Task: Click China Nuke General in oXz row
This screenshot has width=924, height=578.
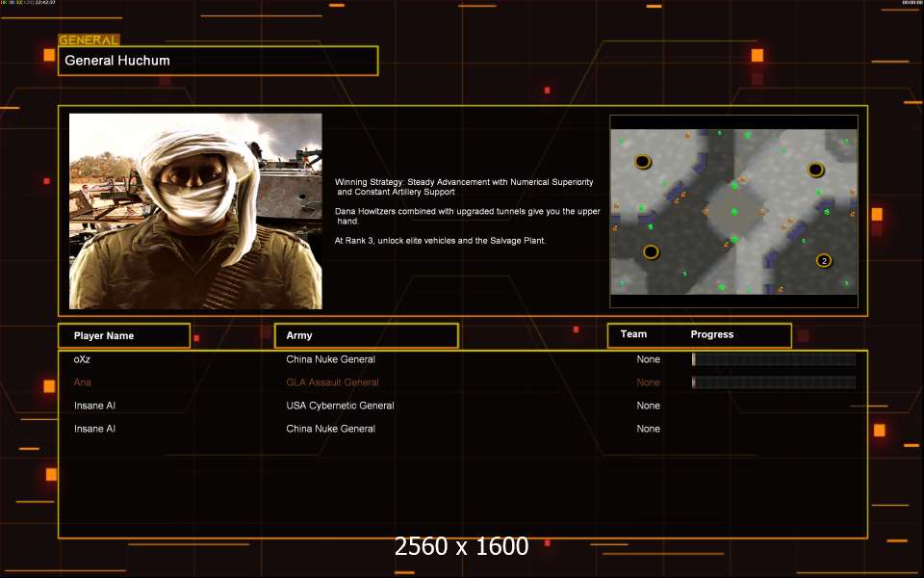Action: tap(330, 359)
